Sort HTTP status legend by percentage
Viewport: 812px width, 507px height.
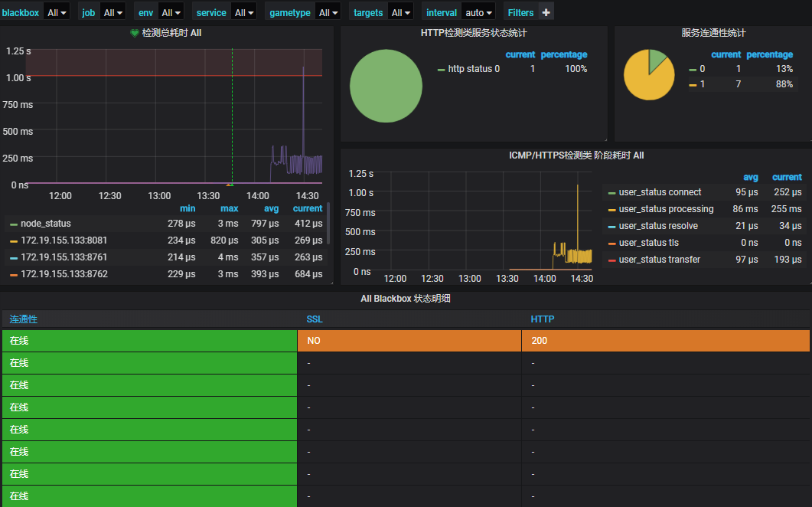(x=564, y=54)
